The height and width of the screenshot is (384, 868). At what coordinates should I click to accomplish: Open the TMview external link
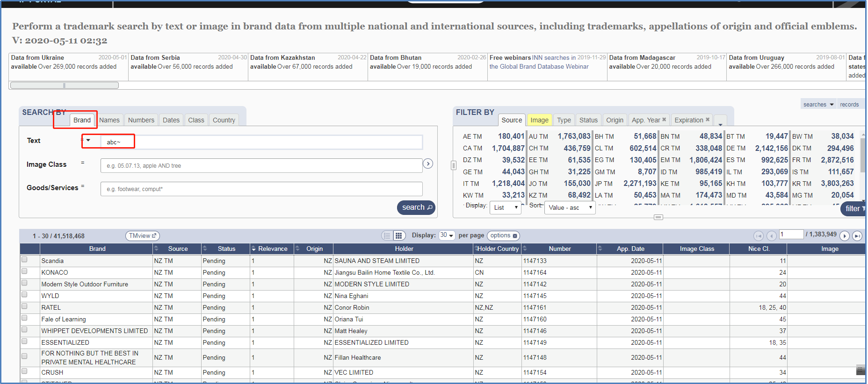pos(143,236)
